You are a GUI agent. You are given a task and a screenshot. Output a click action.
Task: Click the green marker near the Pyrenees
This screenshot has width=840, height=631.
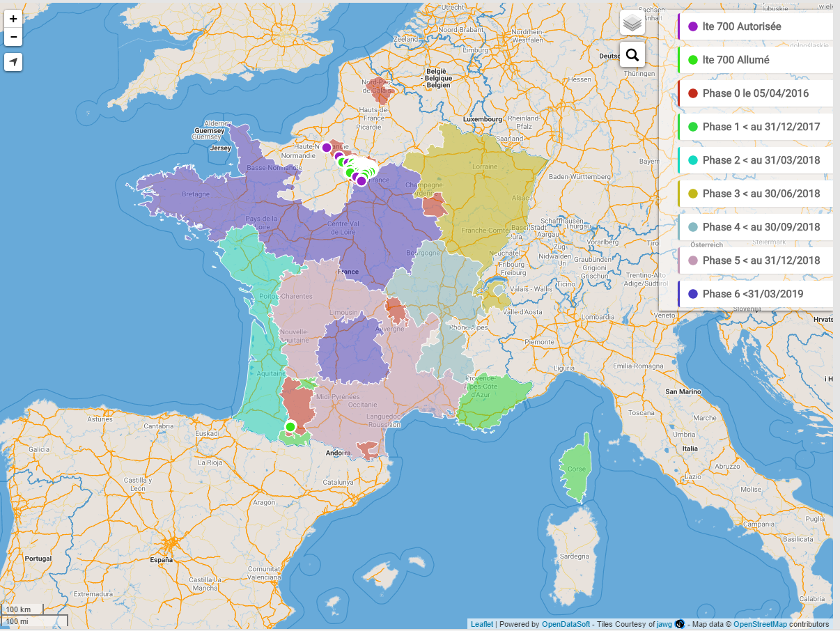pyautogui.click(x=290, y=426)
